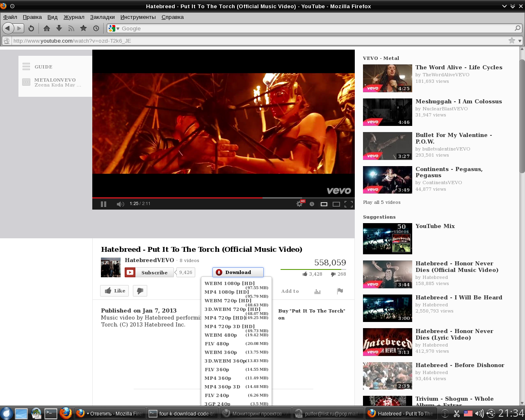Go back with the browser back arrow
This screenshot has height=420, width=525.
tap(7, 28)
